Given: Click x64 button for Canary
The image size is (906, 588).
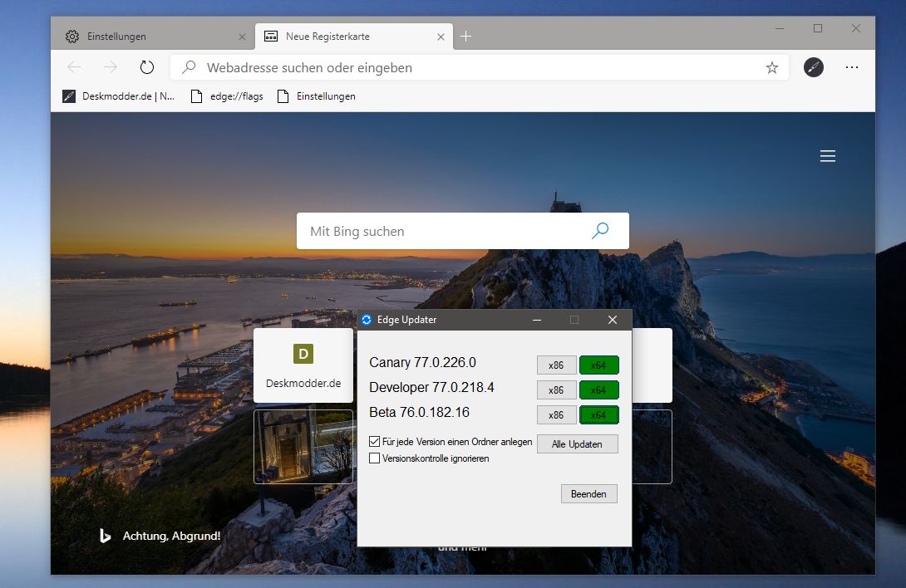Looking at the screenshot, I should [x=598, y=365].
